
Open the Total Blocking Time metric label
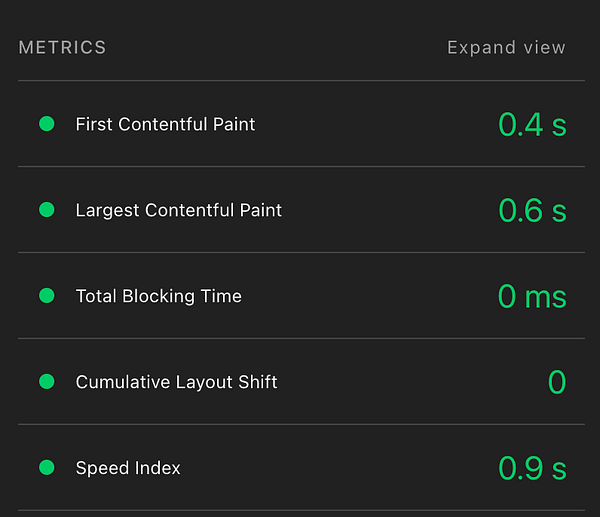tap(158, 296)
